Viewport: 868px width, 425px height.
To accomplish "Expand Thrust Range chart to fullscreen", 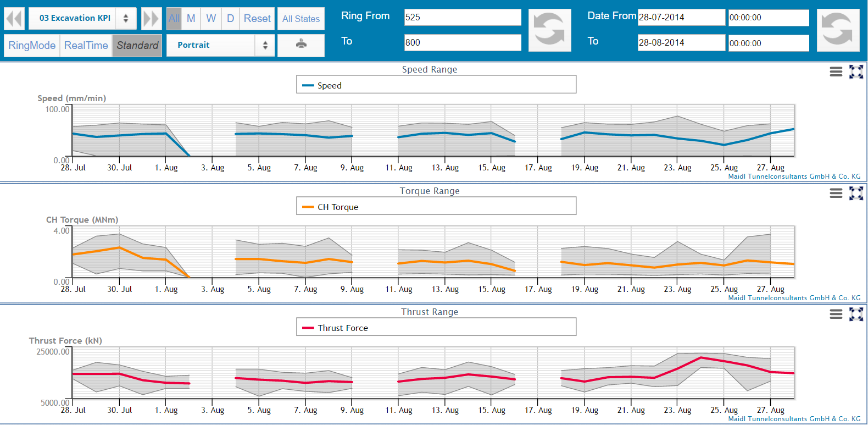I will coord(856,314).
